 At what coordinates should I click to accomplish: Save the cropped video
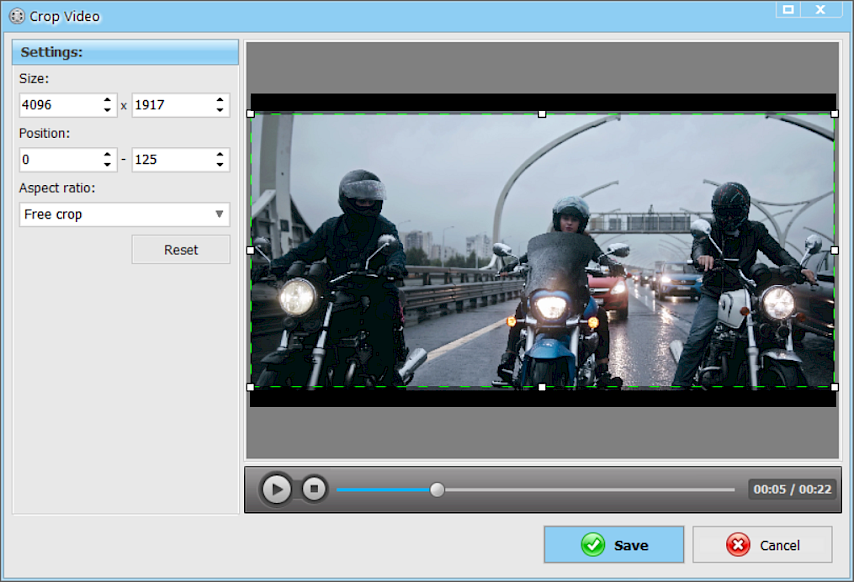pos(614,544)
